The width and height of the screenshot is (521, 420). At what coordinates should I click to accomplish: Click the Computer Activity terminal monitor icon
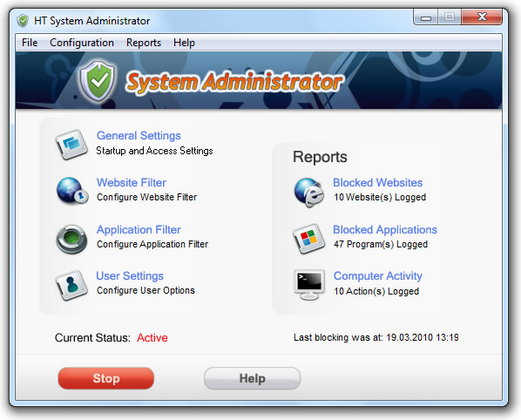click(x=309, y=285)
